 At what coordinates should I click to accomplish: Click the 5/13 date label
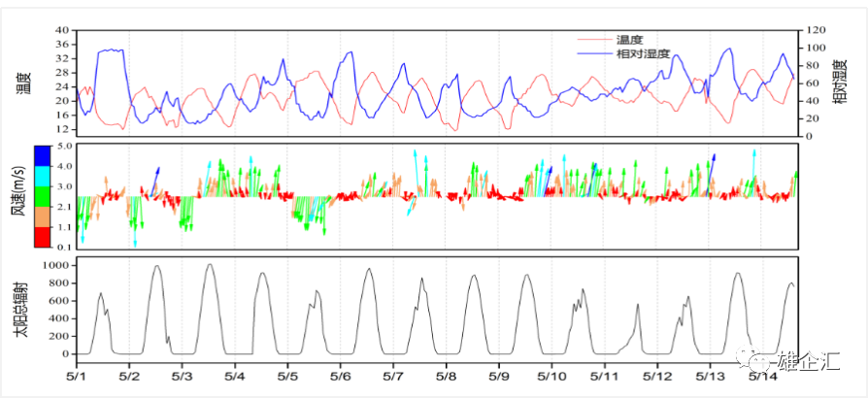click(x=711, y=375)
